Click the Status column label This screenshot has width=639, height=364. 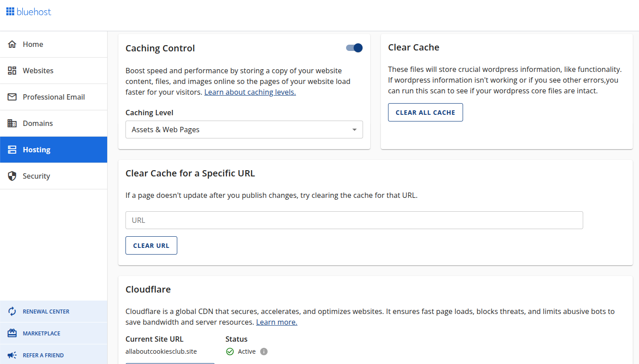pyautogui.click(x=236, y=339)
